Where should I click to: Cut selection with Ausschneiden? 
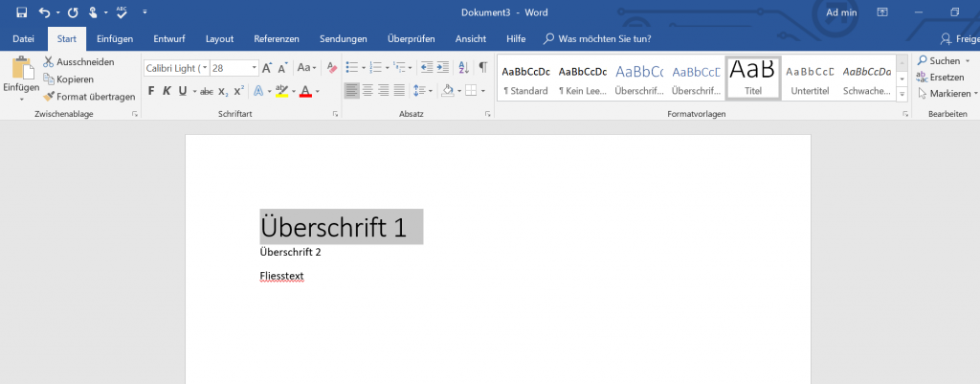[x=78, y=61]
